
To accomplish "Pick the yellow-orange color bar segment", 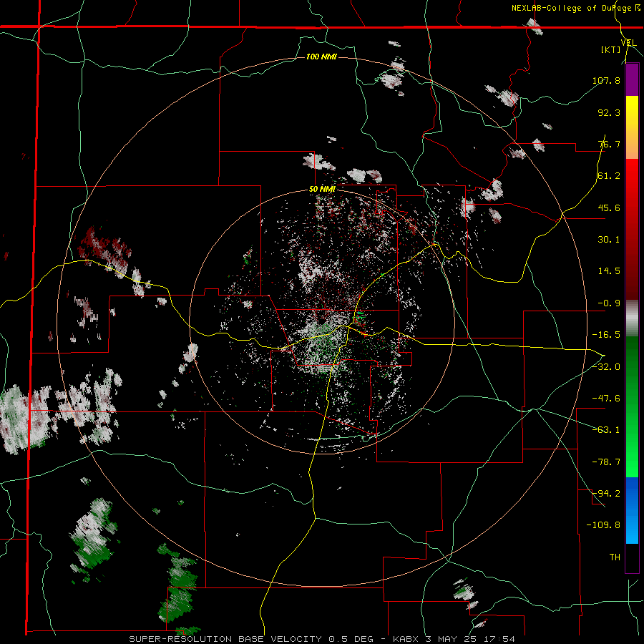I will tap(632, 127).
